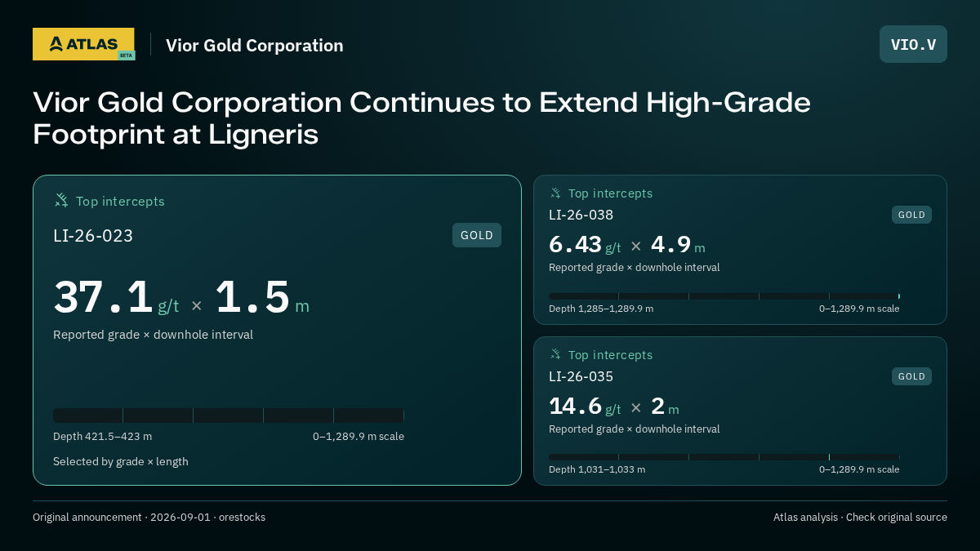Click the hole ID LI-26-023
This screenshot has height=551, width=980.
tap(93, 236)
